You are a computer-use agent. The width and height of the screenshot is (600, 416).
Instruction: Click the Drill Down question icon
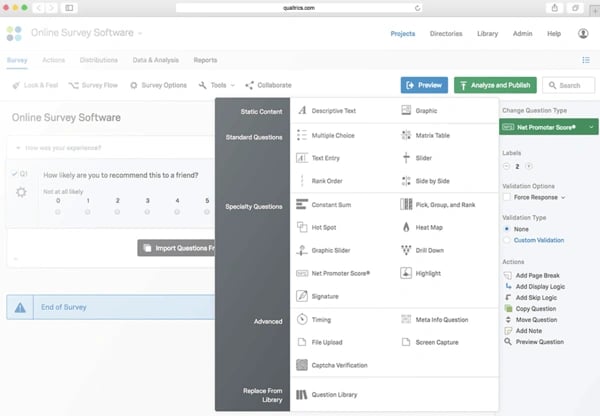click(x=407, y=250)
